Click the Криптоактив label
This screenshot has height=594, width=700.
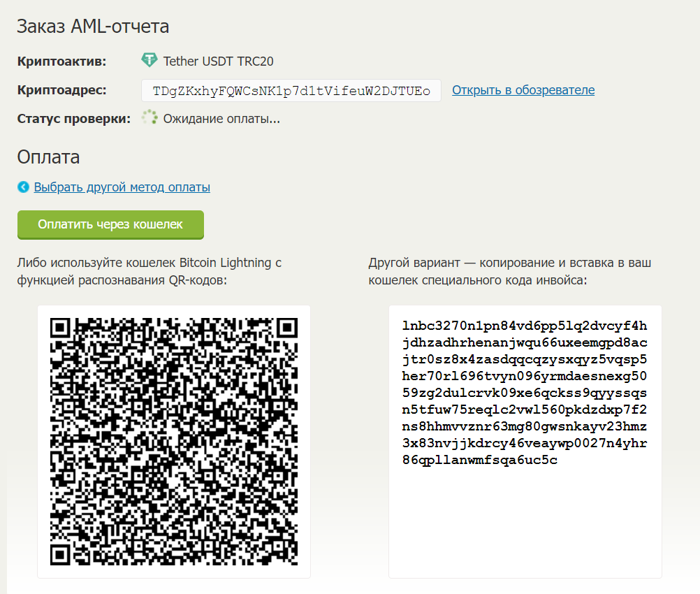pyautogui.click(x=61, y=61)
